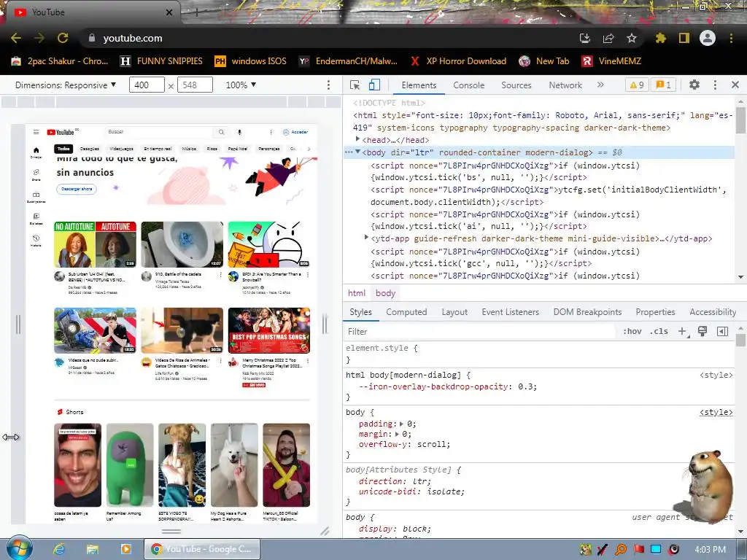This screenshot has width=747, height=560.
Task: Click the style source link for body rule
Action: click(x=716, y=413)
